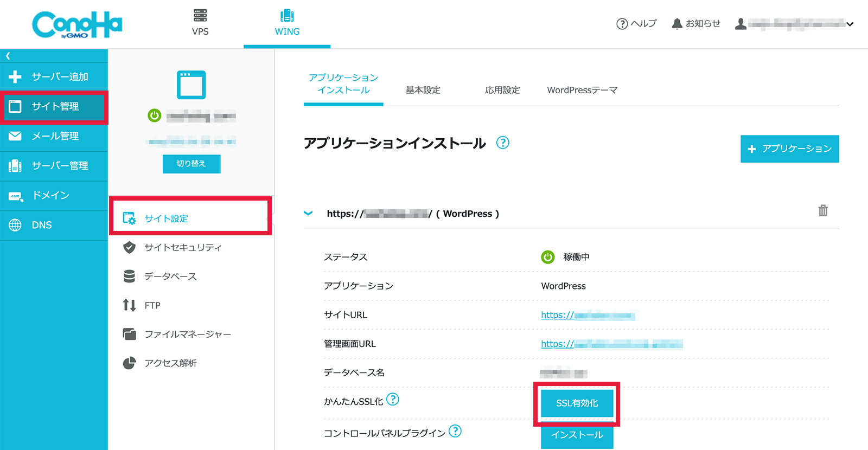868x450 pixels.
Task: Open ドメイン in the sidebar
Action: coord(54,196)
